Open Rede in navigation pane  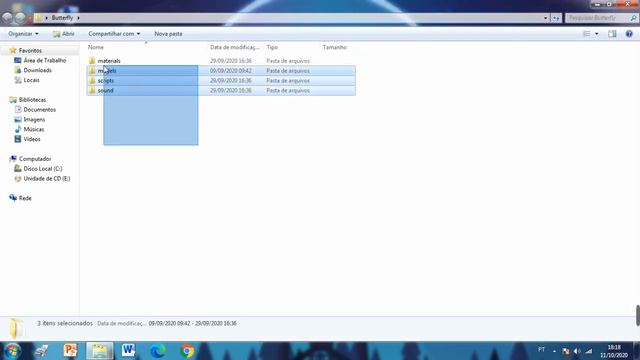pyautogui.click(x=25, y=198)
